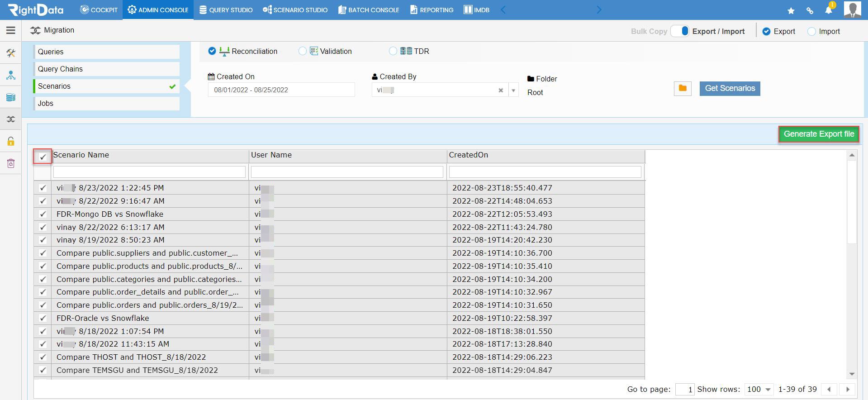The image size is (868, 400).
Task: Uncheck FDR-Mongo DB vs Snowflake row
Action: click(43, 214)
